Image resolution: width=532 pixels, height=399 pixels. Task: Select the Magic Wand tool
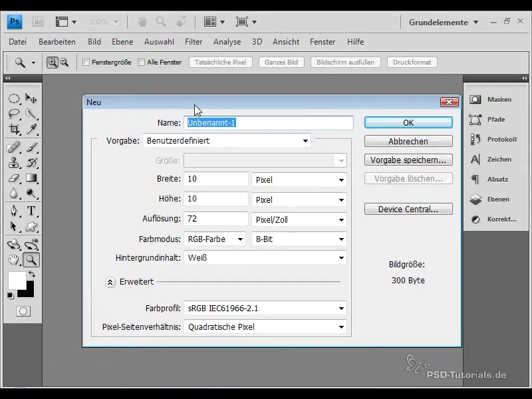pyautogui.click(x=31, y=114)
